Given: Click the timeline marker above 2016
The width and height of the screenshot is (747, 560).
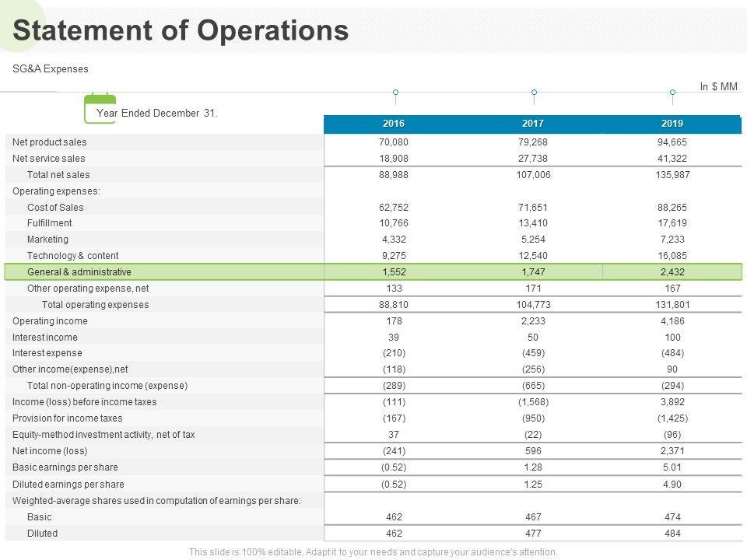Looking at the screenshot, I should tap(395, 93).
